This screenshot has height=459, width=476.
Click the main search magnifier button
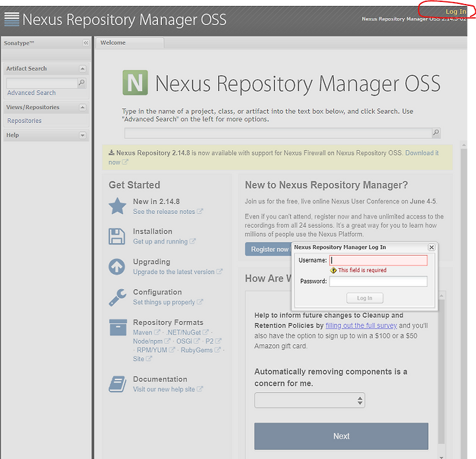[436, 133]
